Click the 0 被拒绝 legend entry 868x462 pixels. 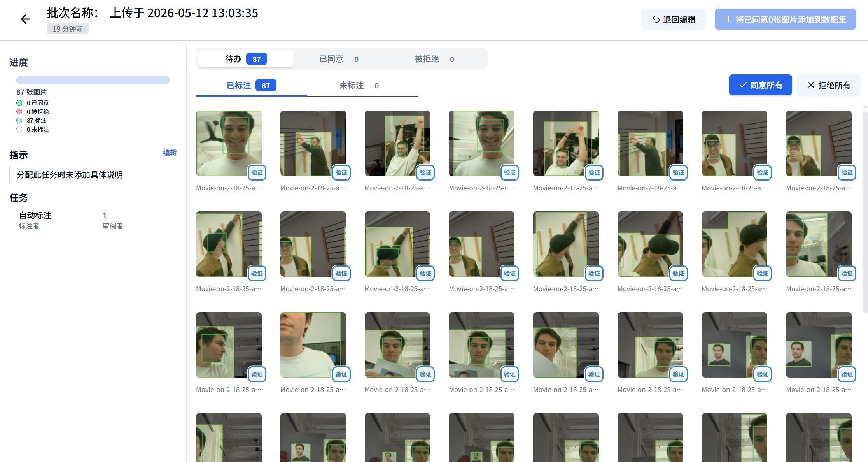tap(33, 112)
